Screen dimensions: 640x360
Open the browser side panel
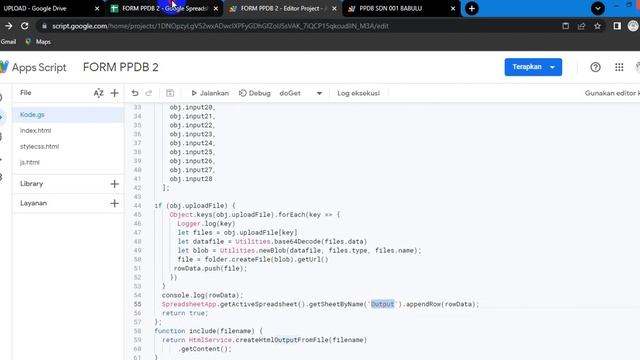[x=617, y=26]
